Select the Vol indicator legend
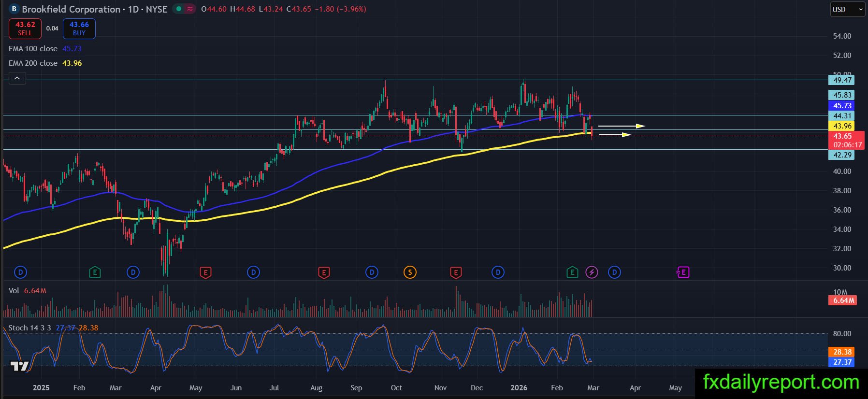The width and height of the screenshot is (868, 399). [14, 290]
